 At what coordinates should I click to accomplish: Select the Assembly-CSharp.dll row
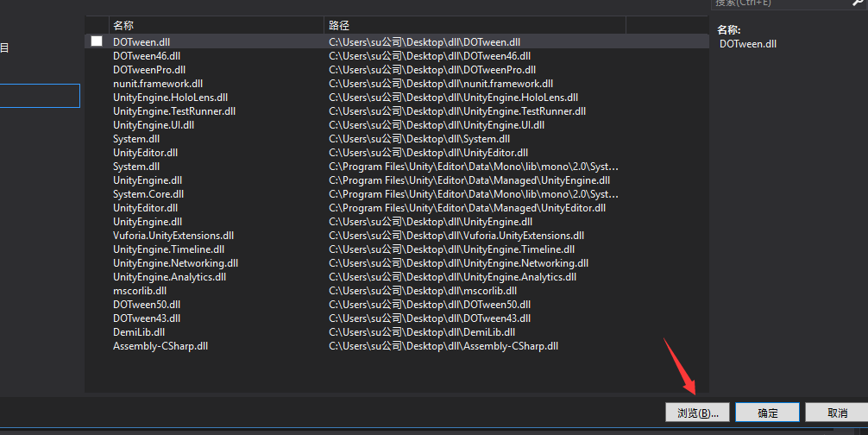pos(397,346)
